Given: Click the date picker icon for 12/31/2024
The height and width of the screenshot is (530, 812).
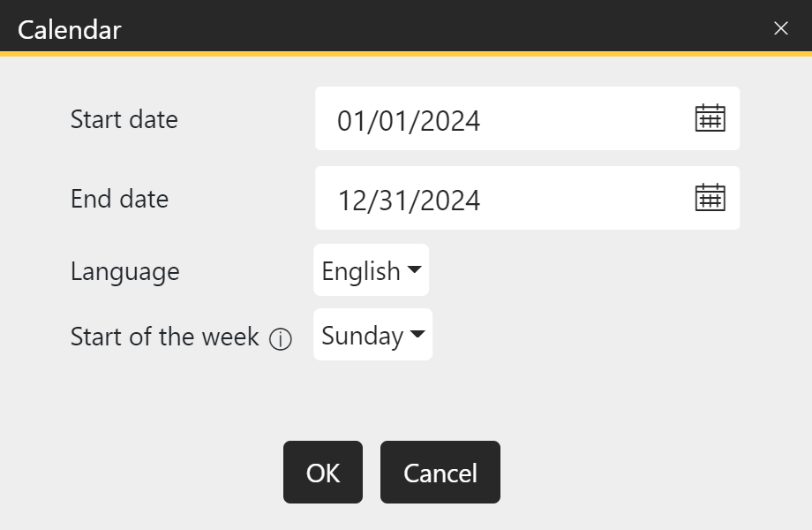Looking at the screenshot, I should tap(711, 197).
